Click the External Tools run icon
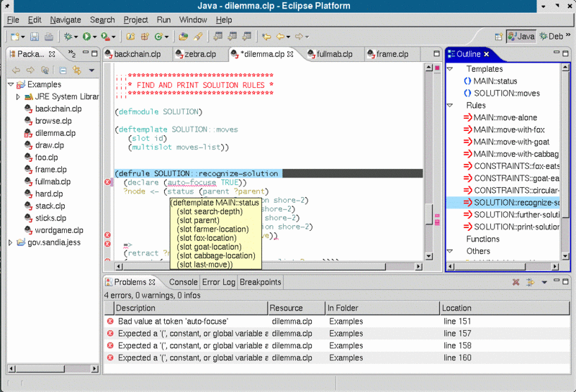The image size is (576, 392). 105,37
